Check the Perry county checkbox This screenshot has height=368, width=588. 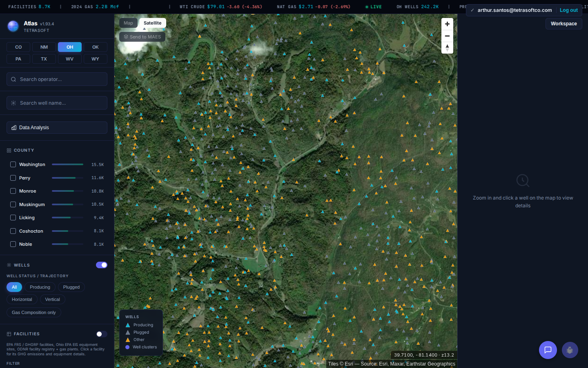[13, 178]
